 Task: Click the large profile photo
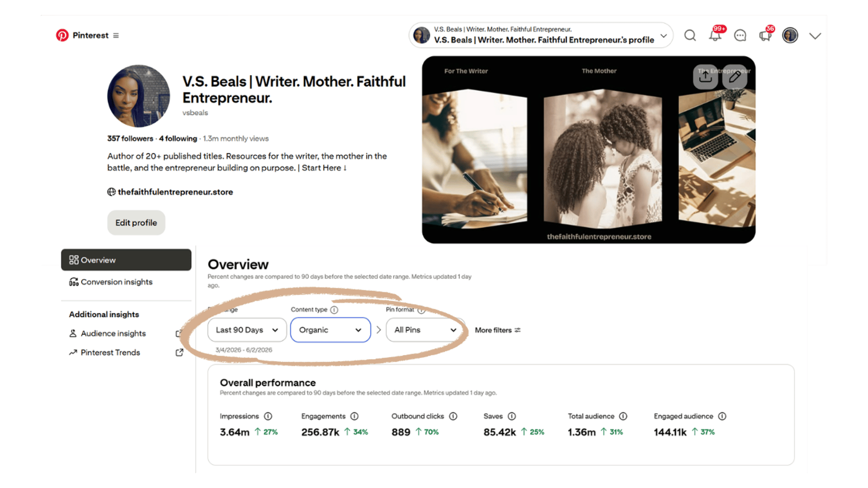[138, 96]
